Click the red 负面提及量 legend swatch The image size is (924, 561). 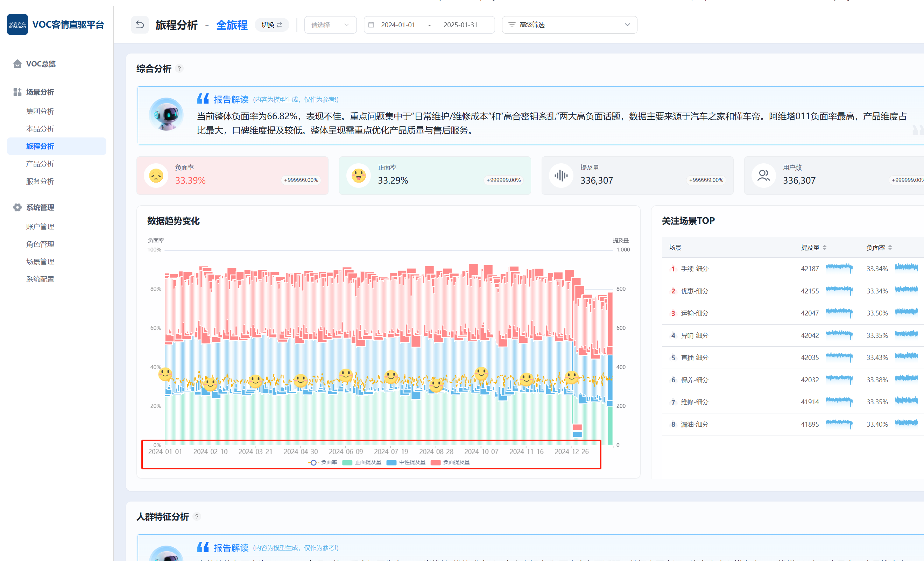(436, 462)
